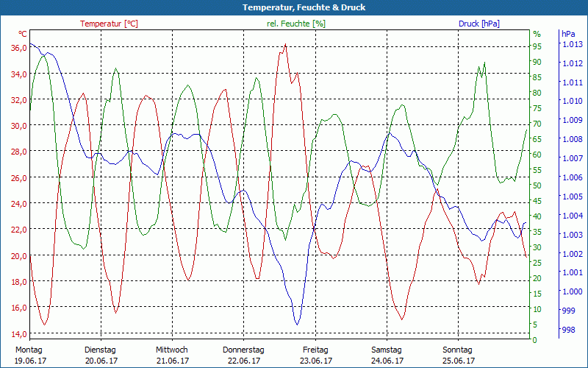Click the "1.006" pressure axis value
588x368 pixels.
tap(573, 177)
